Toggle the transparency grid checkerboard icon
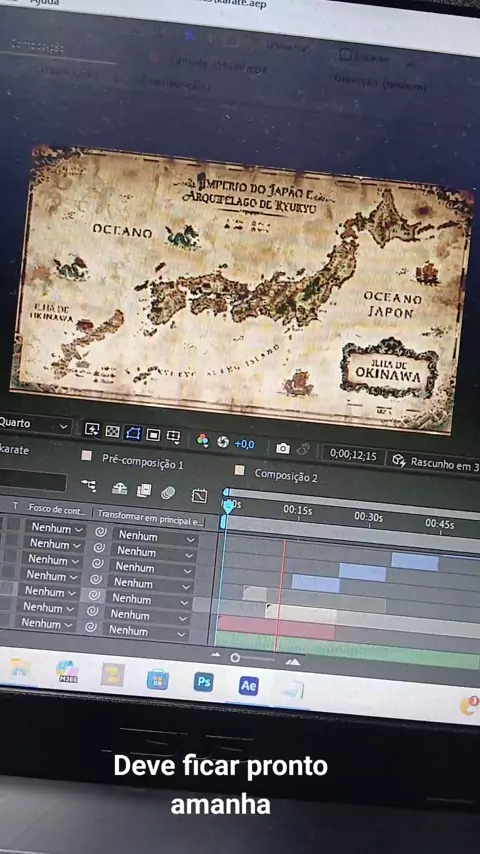Viewport: 480px width, 854px height. pyautogui.click(x=112, y=432)
